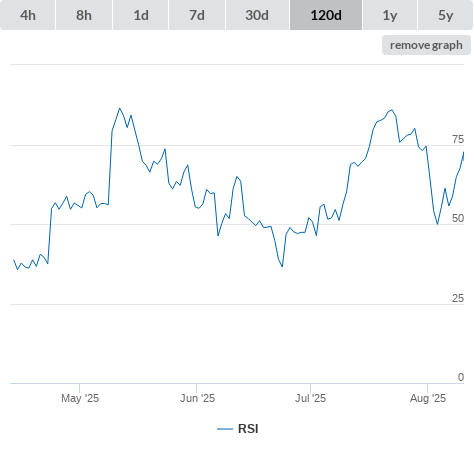Click the remove graph button
This screenshot has width=474, height=455.
(x=426, y=45)
